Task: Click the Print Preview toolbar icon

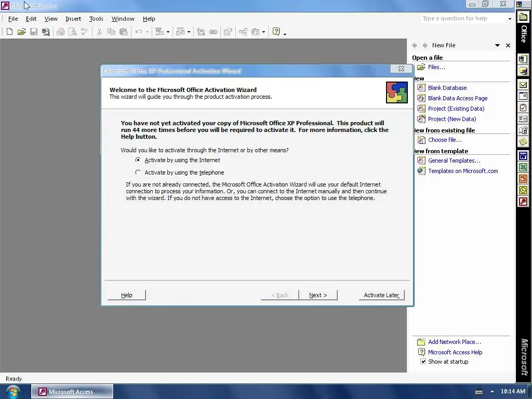Action: (x=73, y=32)
